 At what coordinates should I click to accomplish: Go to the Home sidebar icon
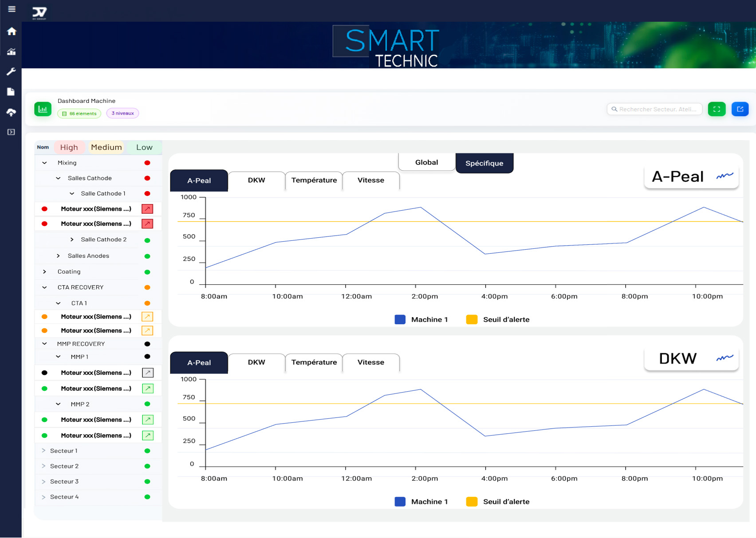coord(12,31)
